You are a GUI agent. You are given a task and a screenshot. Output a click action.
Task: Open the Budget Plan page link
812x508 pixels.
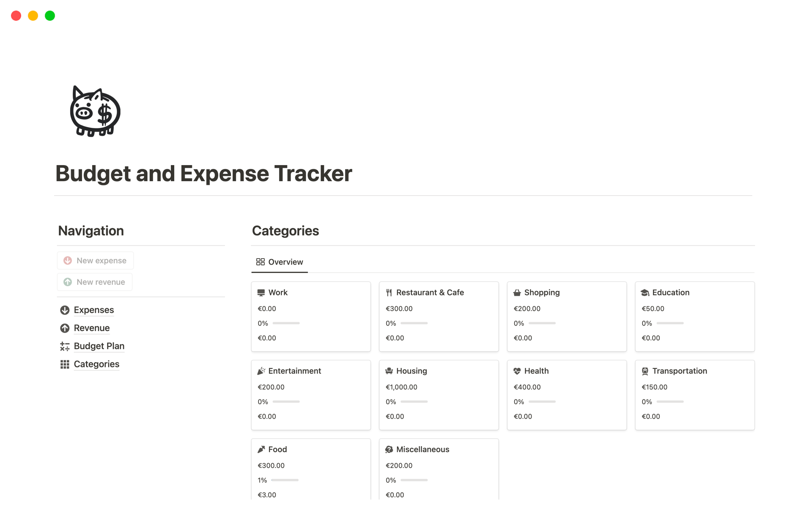(x=99, y=346)
